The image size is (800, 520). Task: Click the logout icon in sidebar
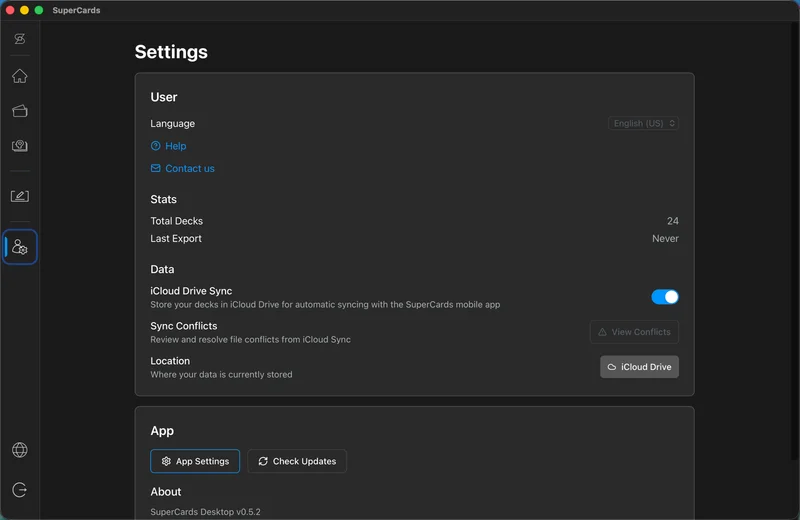click(x=19, y=490)
